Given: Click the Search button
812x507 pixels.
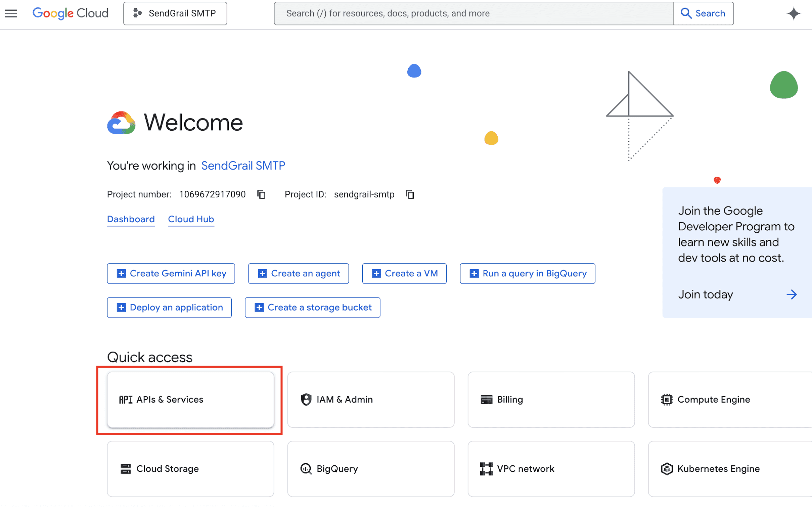Looking at the screenshot, I should (x=703, y=13).
